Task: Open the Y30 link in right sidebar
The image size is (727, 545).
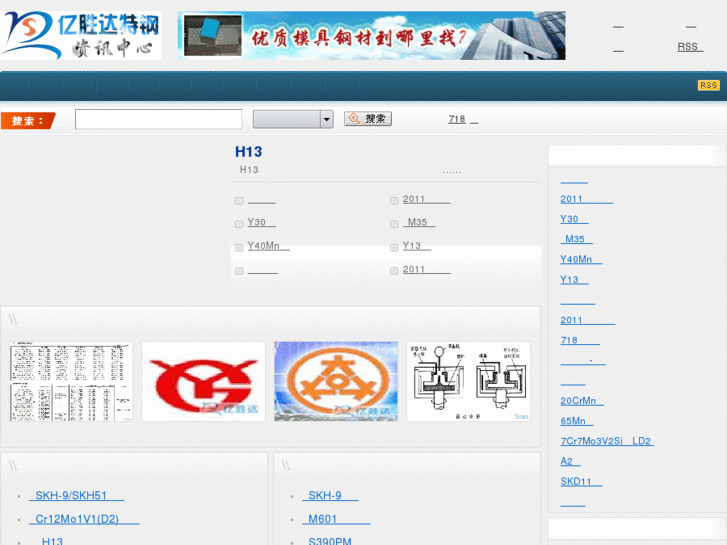Action: [x=574, y=219]
